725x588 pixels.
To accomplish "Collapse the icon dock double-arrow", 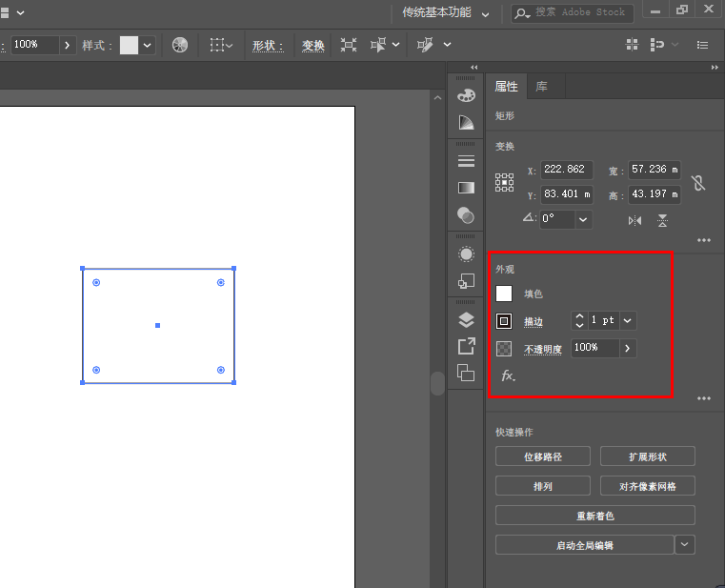I will tap(473, 68).
